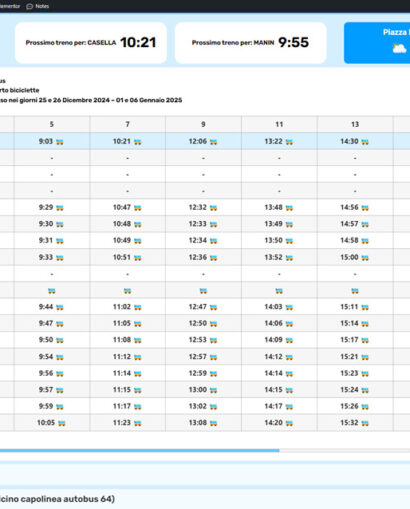Click the Prossimo treno per CASELLA card
The width and height of the screenshot is (410, 509).
(91, 43)
